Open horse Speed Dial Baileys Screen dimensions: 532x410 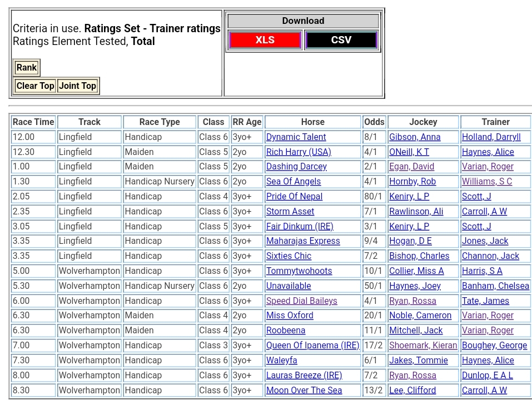[x=301, y=301]
